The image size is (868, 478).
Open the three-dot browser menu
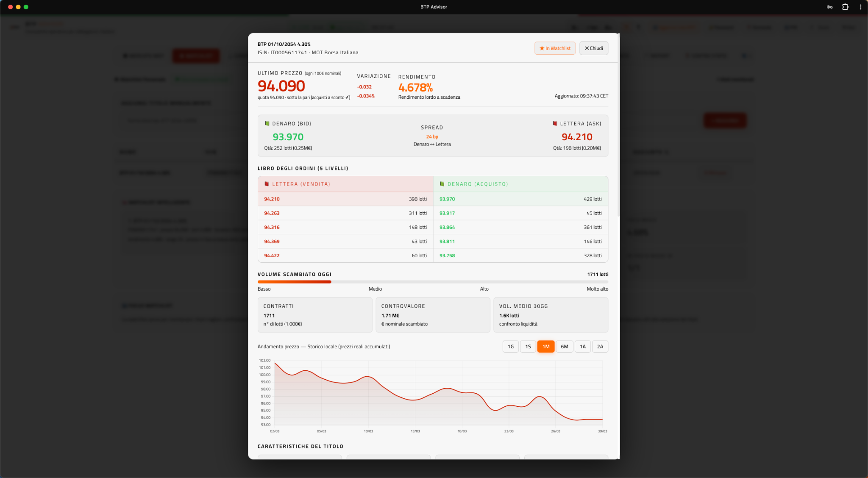(860, 7)
